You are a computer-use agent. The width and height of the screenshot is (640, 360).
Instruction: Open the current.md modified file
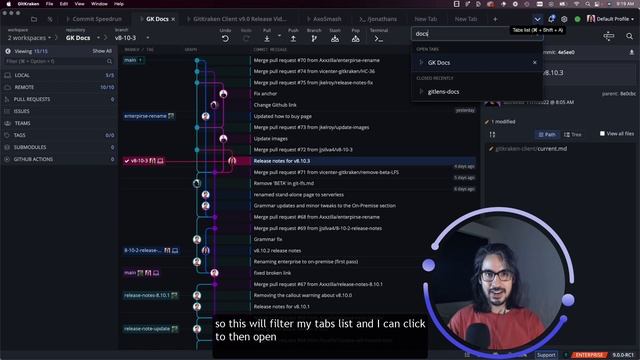[531, 149]
